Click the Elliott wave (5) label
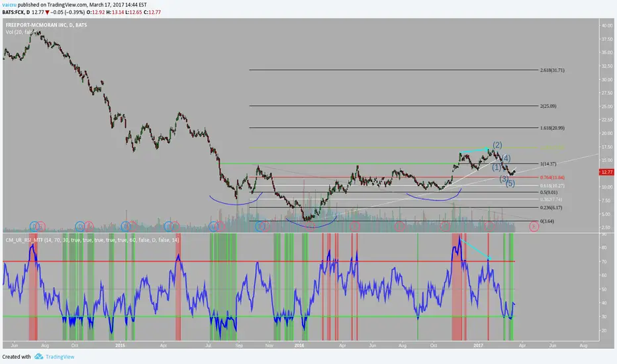The width and height of the screenshot is (617, 364). tap(510, 183)
